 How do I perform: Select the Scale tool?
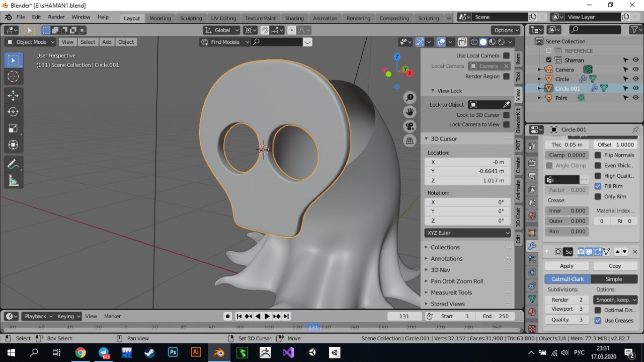pos(13,128)
